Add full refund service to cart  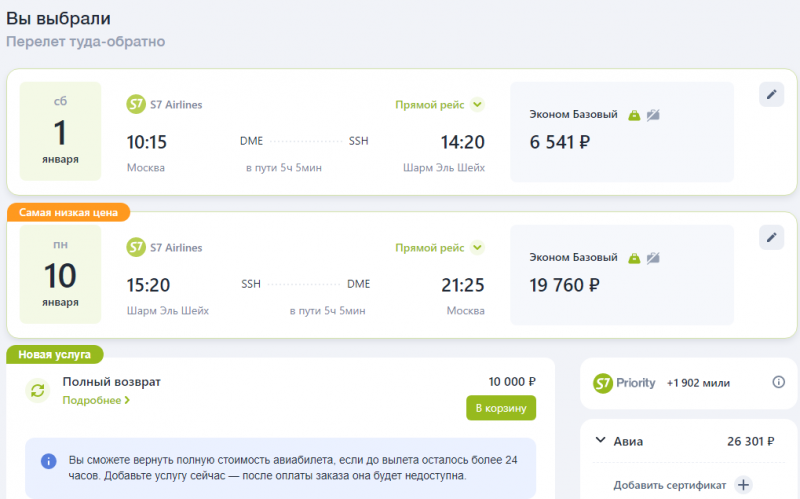click(x=501, y=408)
